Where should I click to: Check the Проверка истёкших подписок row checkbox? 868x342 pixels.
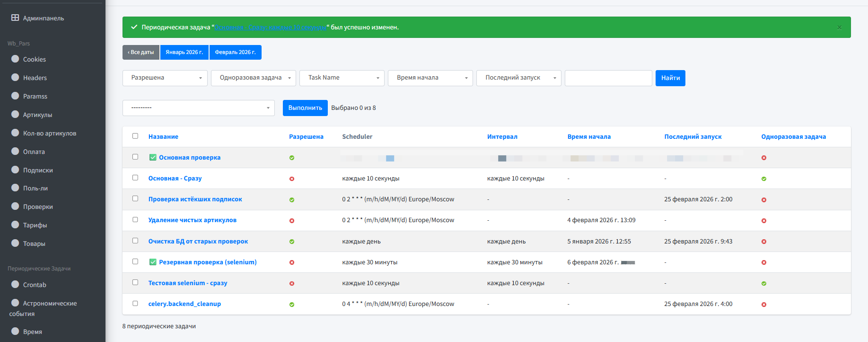point(135,199)
